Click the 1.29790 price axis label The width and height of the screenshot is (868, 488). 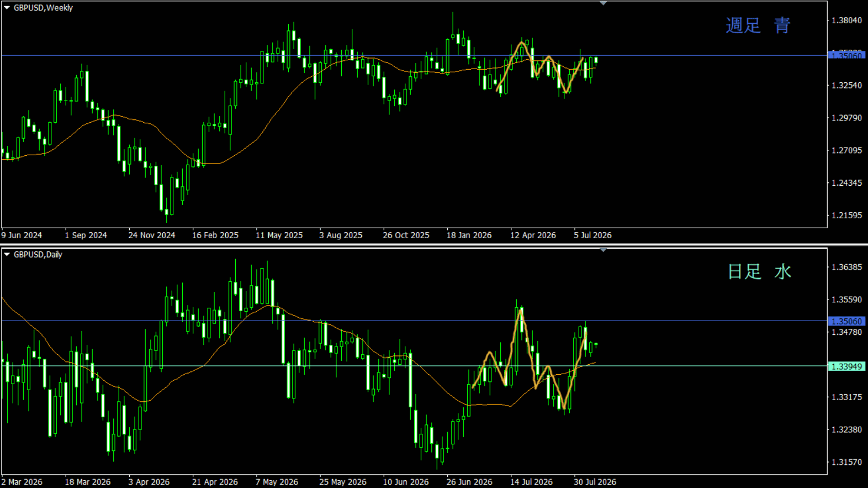pyautogui.click(x=846, y=118)
